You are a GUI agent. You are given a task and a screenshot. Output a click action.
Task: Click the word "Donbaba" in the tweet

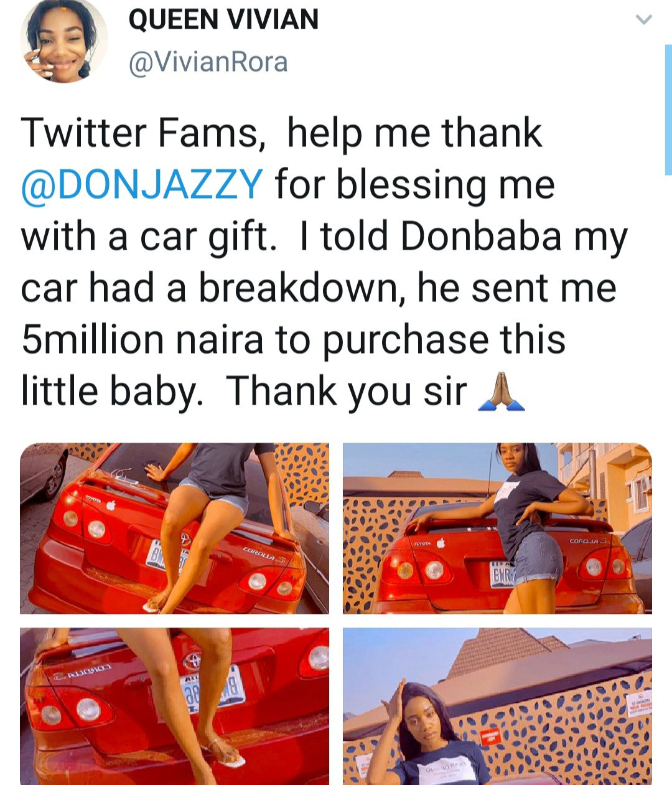click(481, 237)
